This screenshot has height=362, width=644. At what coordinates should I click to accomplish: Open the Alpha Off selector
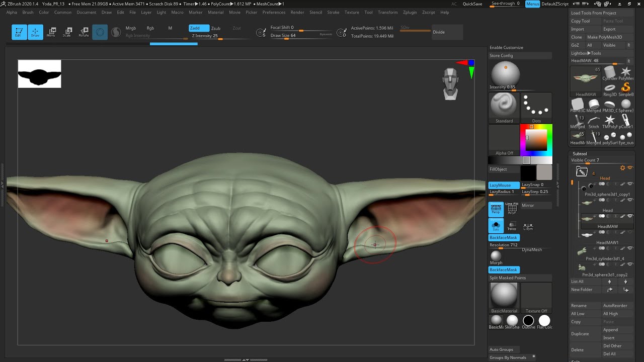[x=504, y=140]
